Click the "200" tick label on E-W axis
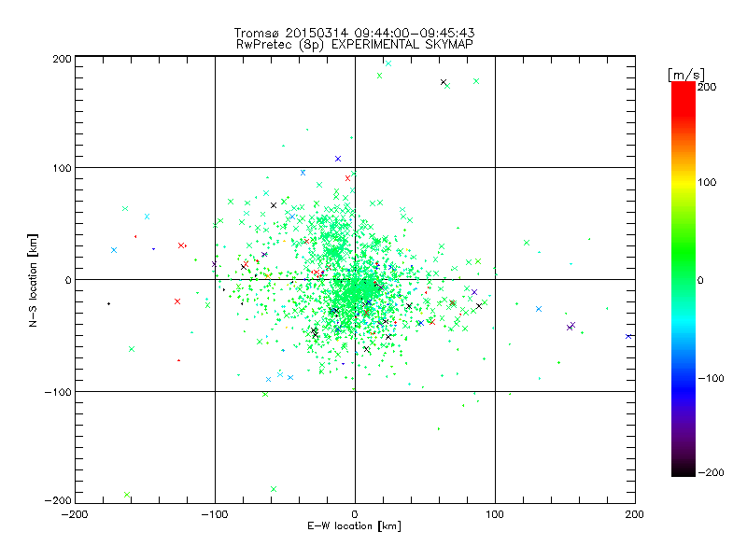The width and height of the screenshot is (747, 560). (635, 515)
